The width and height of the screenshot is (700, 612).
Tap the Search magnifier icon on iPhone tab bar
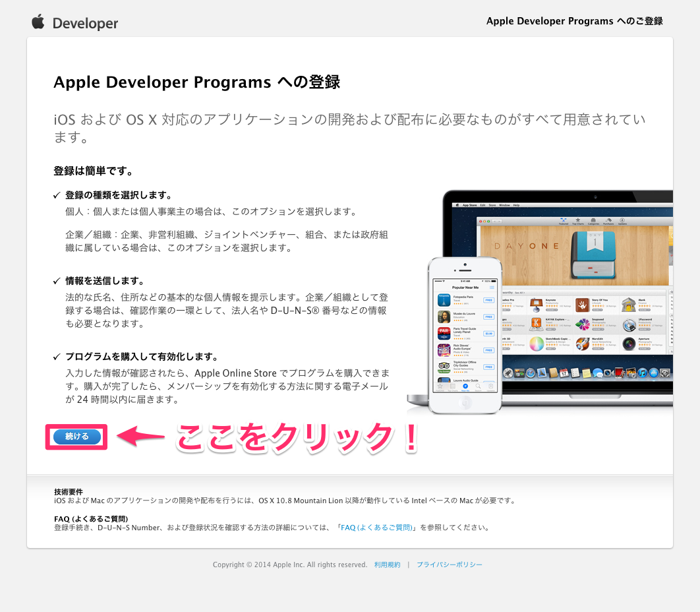coord(477,386)
